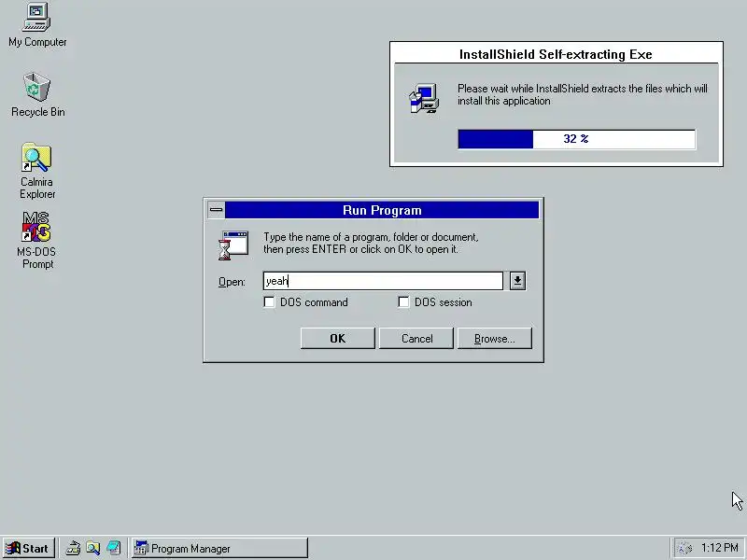The image size is (747, 560).
Task: Click Cancel in Run Program dialog
Action: [x=416, y=339]
